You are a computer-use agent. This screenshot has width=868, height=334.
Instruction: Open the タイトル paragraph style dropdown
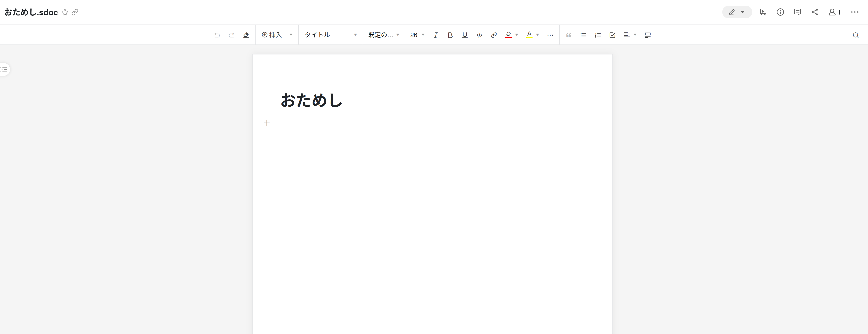(x=330, y=35)
